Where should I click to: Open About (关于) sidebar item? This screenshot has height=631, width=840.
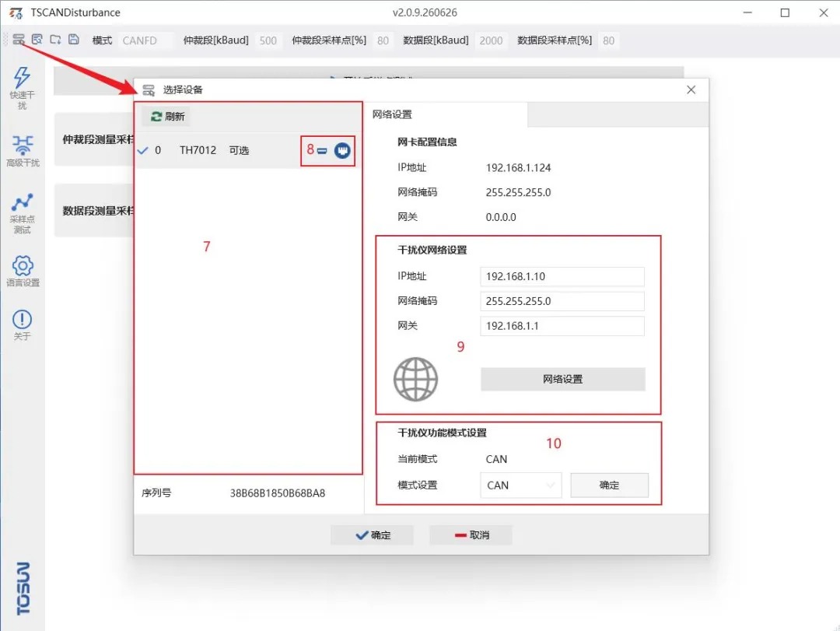tap(22, 325)
